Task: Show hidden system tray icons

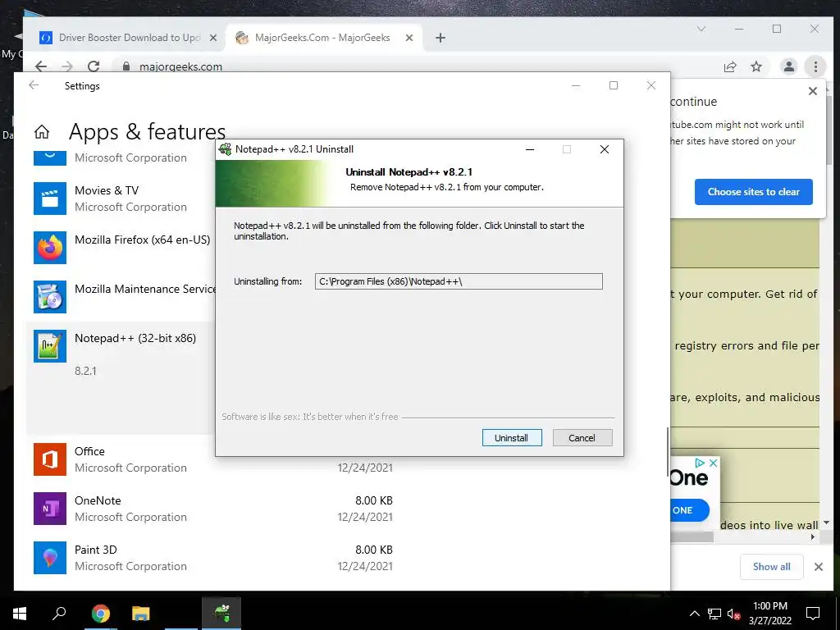Action: tap(694, 614)
